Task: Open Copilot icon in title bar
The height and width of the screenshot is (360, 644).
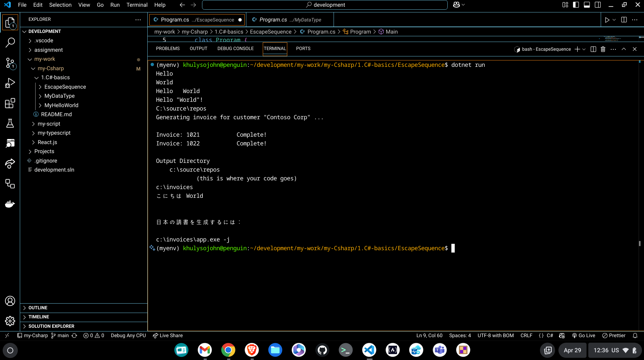Action: click(456, 5)
